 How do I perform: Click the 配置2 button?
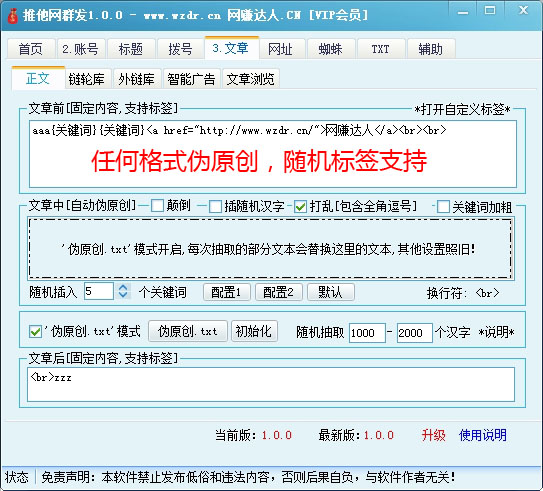point(279,292)
